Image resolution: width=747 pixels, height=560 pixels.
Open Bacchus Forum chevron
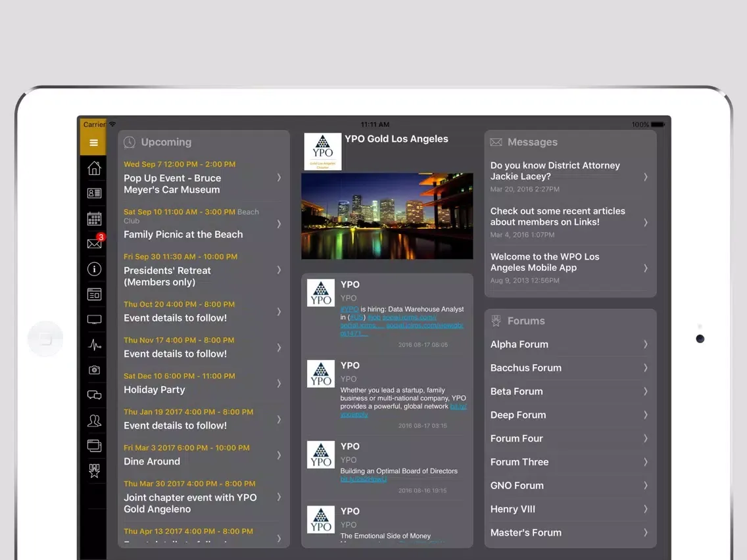point(646,367)
